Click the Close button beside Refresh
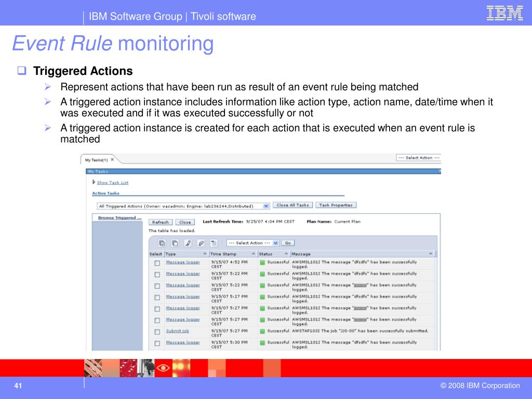The height and width of the screenshot is (399, 532). (185, 222)
